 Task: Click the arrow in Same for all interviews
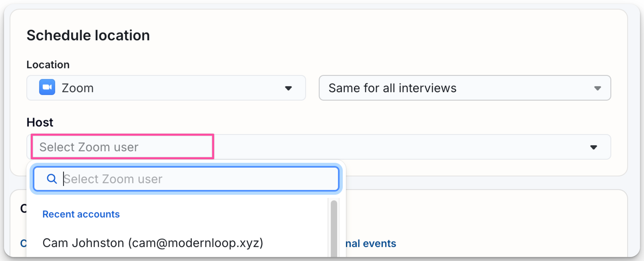point(597,88)
